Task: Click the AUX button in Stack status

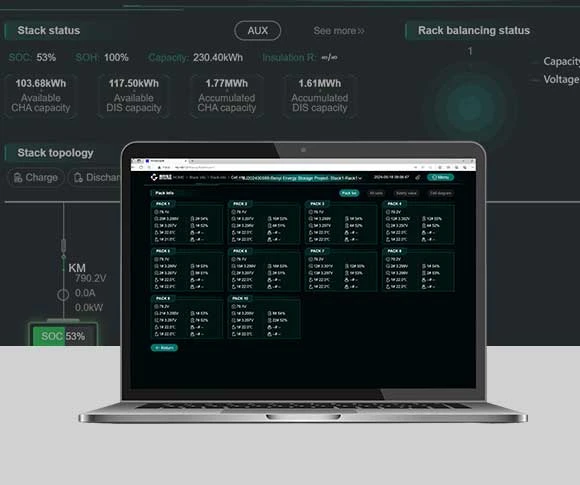Action: point(257,30)
